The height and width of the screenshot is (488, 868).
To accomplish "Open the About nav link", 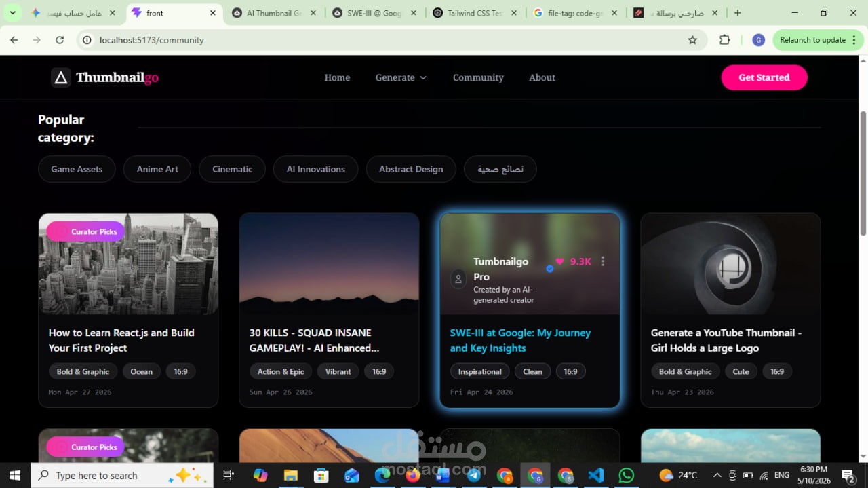I will point(542,77).
